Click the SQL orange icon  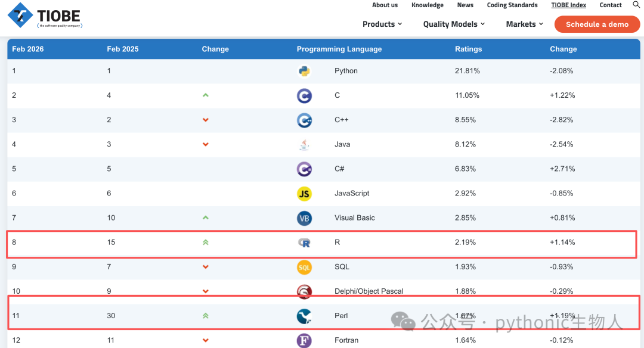(x=304, y=267)
